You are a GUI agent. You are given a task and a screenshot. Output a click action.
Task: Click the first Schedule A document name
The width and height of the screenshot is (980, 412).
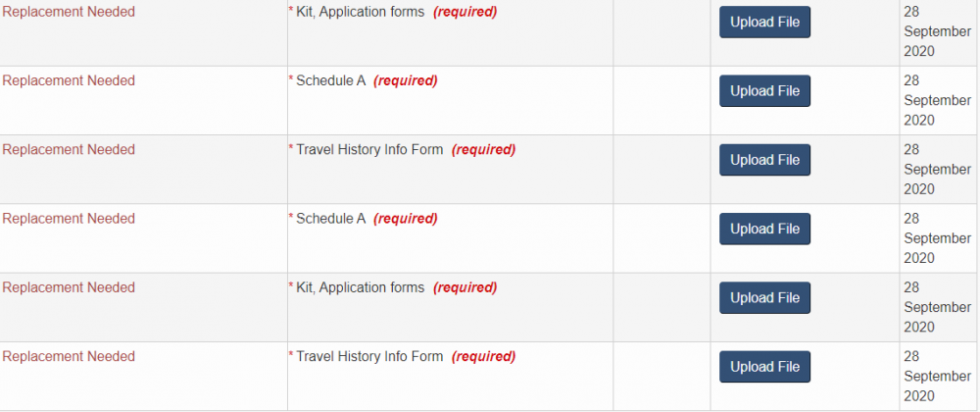330,81
